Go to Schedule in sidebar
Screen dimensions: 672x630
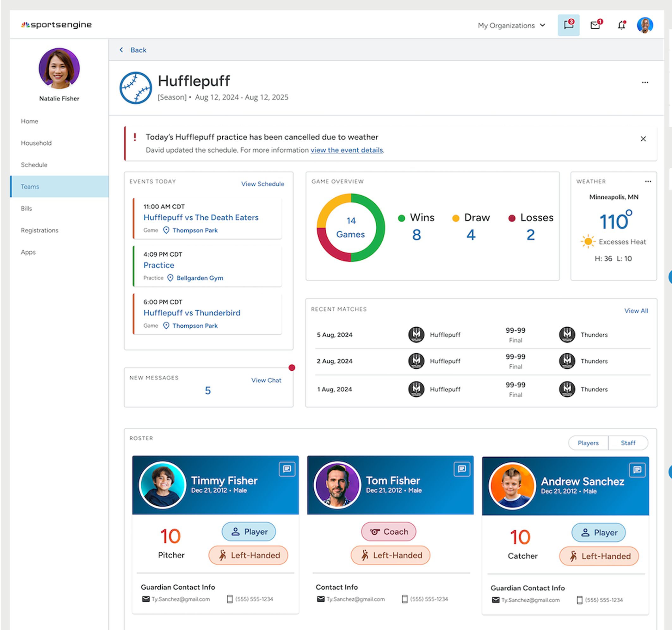[x=34, y=165]
